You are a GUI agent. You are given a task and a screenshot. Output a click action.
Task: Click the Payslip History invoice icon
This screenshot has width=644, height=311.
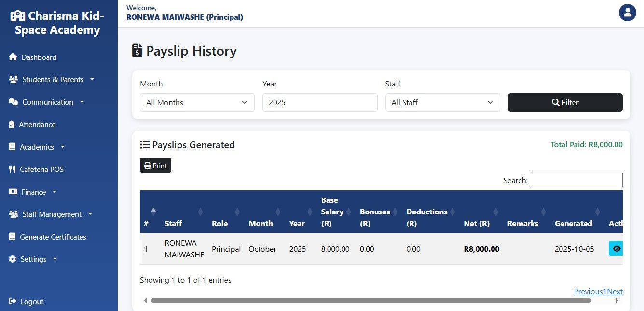(137, 51)
